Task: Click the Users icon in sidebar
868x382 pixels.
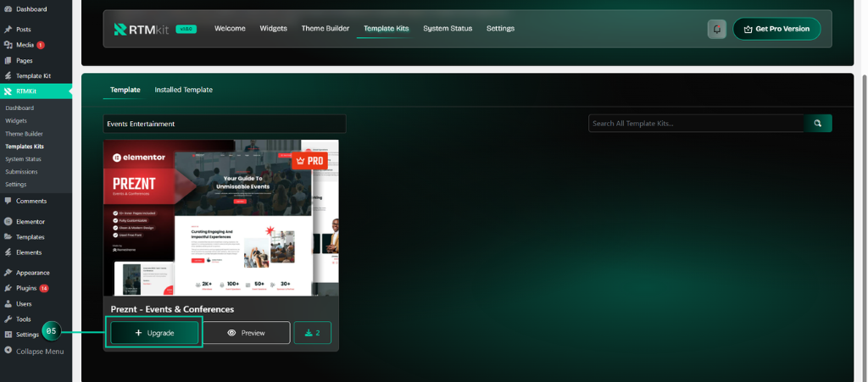Action: pos(8,303)
